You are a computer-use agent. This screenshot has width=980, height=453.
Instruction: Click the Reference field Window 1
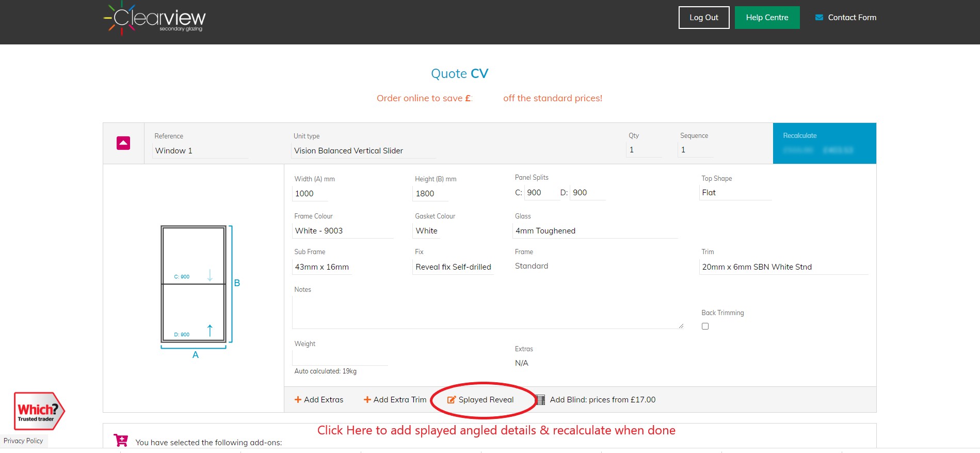(x=200, y=151)
